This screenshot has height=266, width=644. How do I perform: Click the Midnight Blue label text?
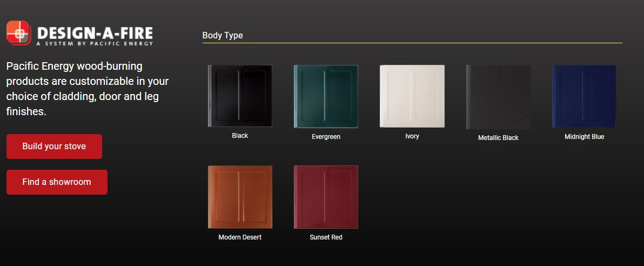pyautogui.click(x=585, y=136)
